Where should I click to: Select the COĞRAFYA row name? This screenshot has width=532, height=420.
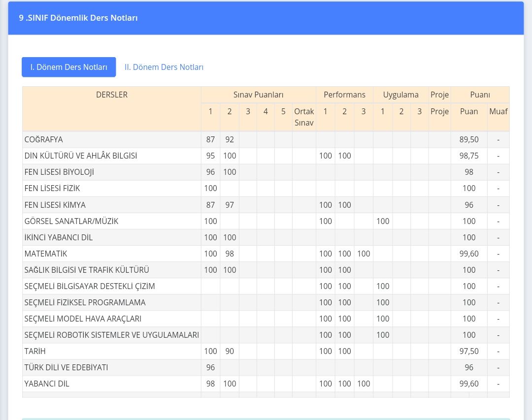tap(43, 139)
